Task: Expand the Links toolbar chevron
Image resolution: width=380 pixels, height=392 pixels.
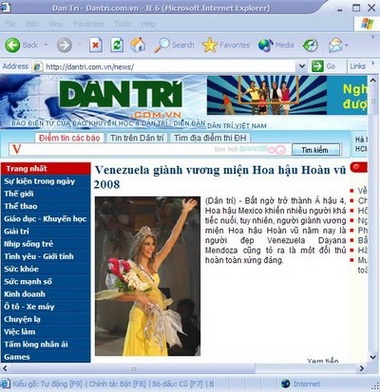Action: pos(373,63)
